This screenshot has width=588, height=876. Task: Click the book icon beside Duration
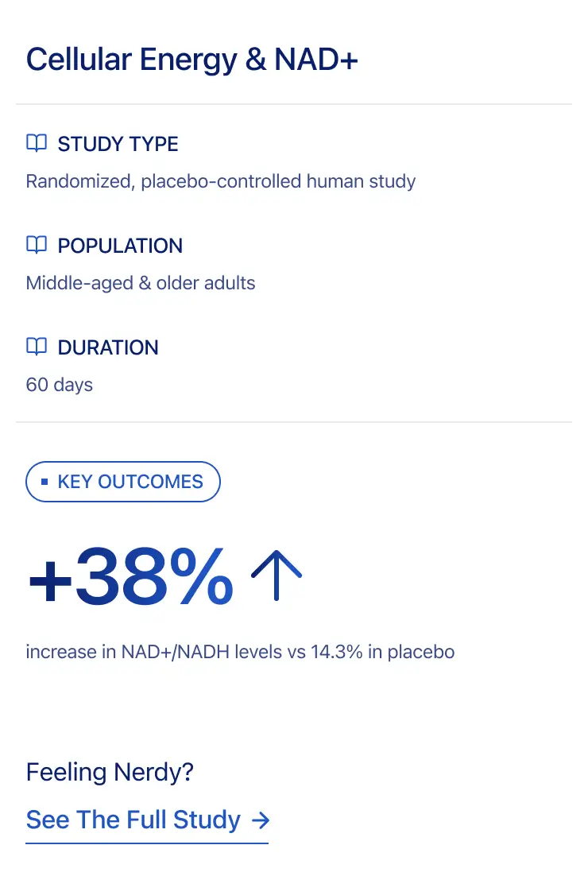click(x=37, y=347)
